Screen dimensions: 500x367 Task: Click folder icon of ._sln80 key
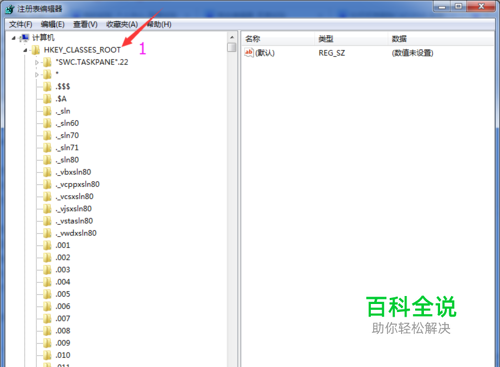[47, 160]
